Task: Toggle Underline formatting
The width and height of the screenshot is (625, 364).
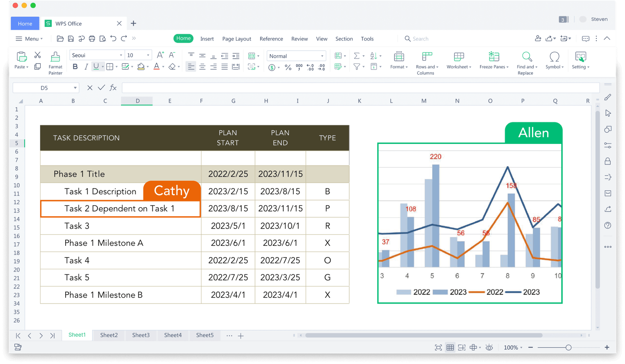Action: click(96, 67)
